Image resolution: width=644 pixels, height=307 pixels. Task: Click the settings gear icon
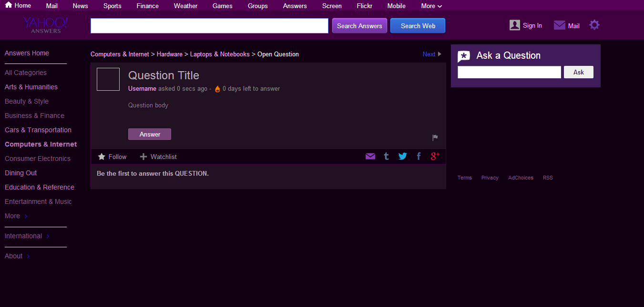[x=594, y=25]
